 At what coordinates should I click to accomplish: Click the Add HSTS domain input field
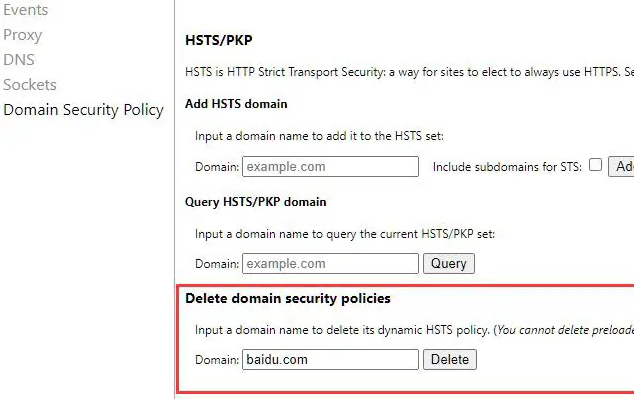click(330, 167)
